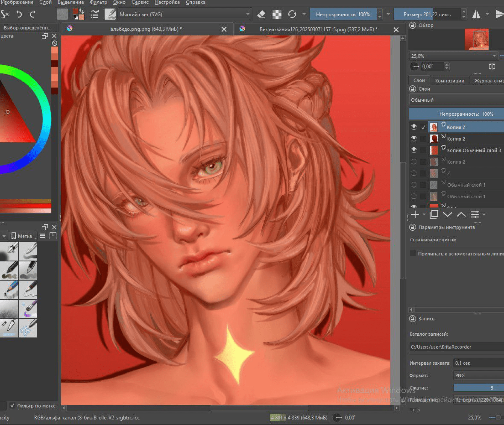Hide the 'Копия Обычный слой 3' layer

[x=414, y=150]
